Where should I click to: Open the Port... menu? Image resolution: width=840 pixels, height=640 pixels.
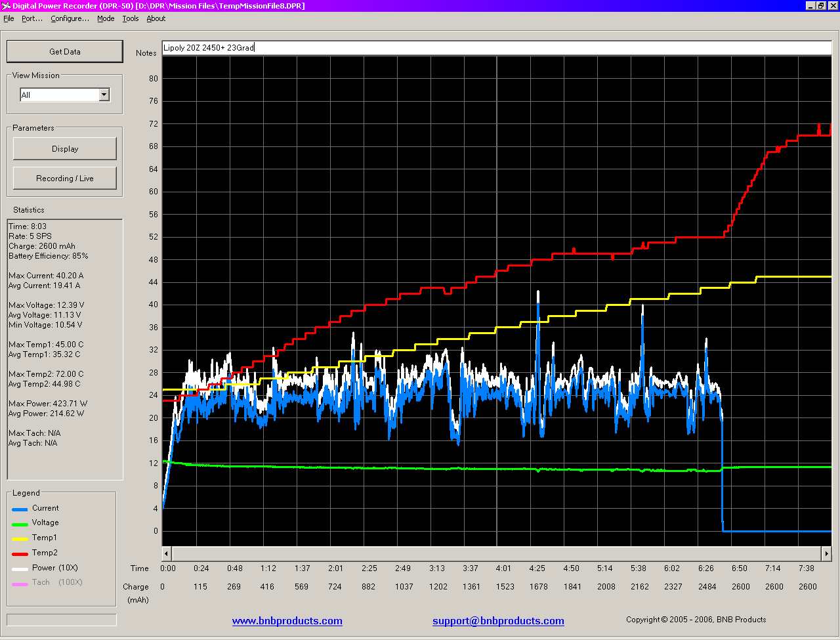point(32,18)
